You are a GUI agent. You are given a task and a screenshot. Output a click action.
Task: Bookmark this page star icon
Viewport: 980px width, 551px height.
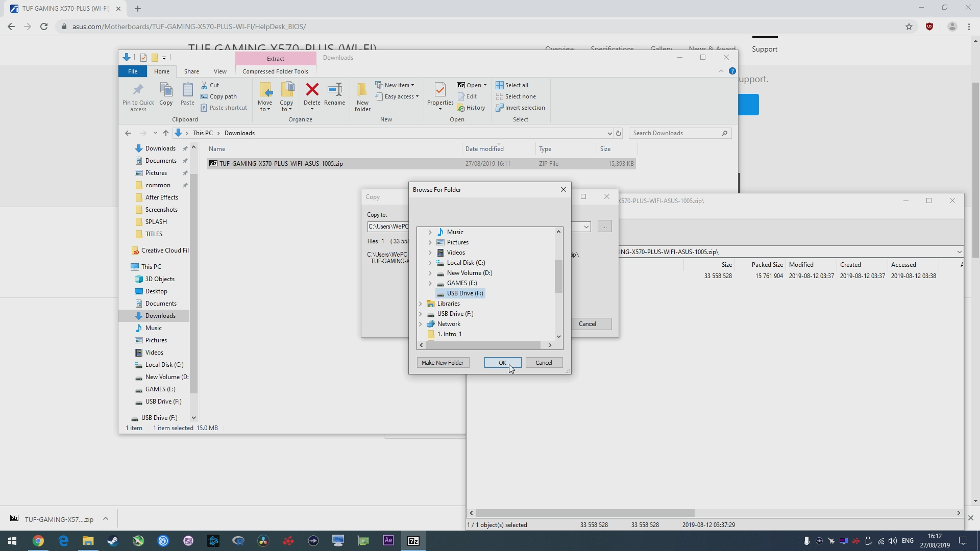[909, 27]
